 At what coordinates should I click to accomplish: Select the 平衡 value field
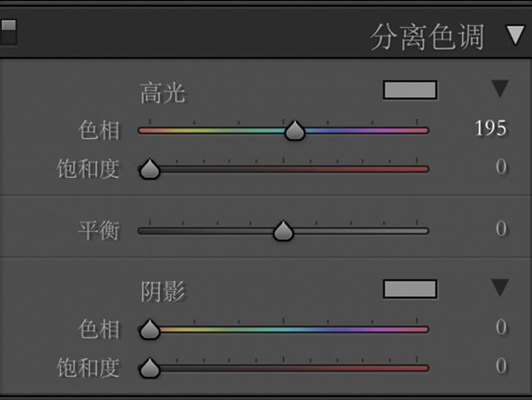pyautogui.click(x=501, y=229)
